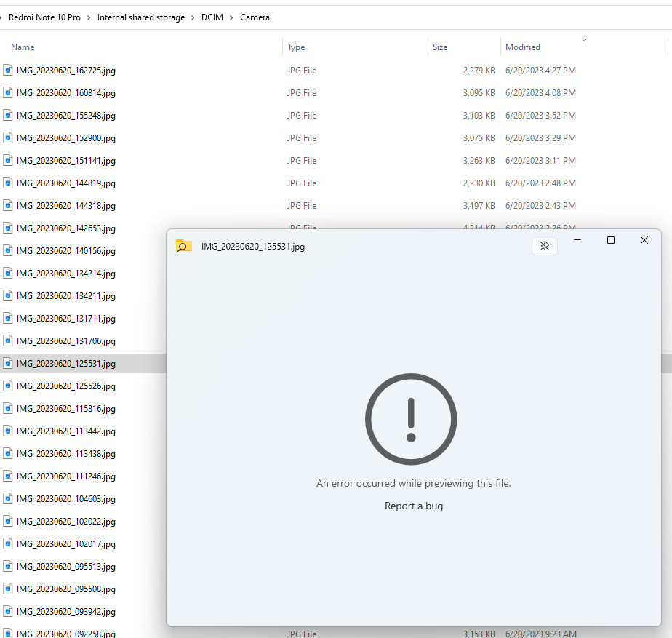Click the QuickLook magnifier icon in the title bar

(x=183, y=247)
